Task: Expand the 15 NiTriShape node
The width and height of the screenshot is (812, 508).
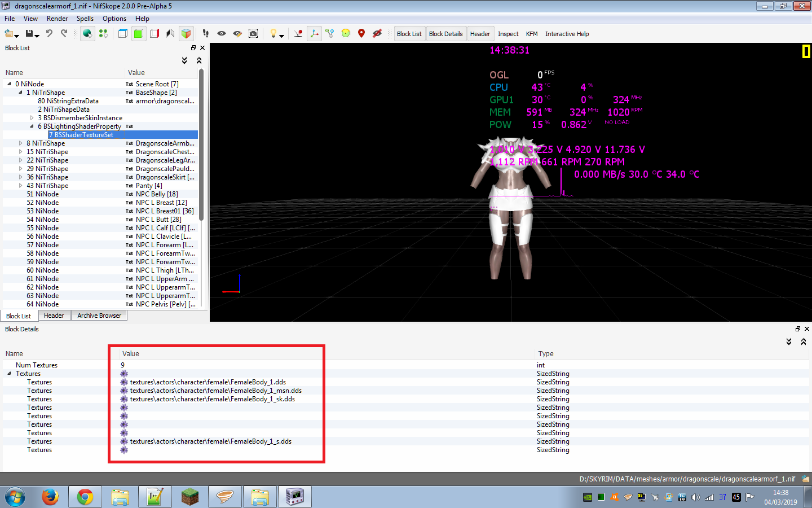Action: click(20, 151)
